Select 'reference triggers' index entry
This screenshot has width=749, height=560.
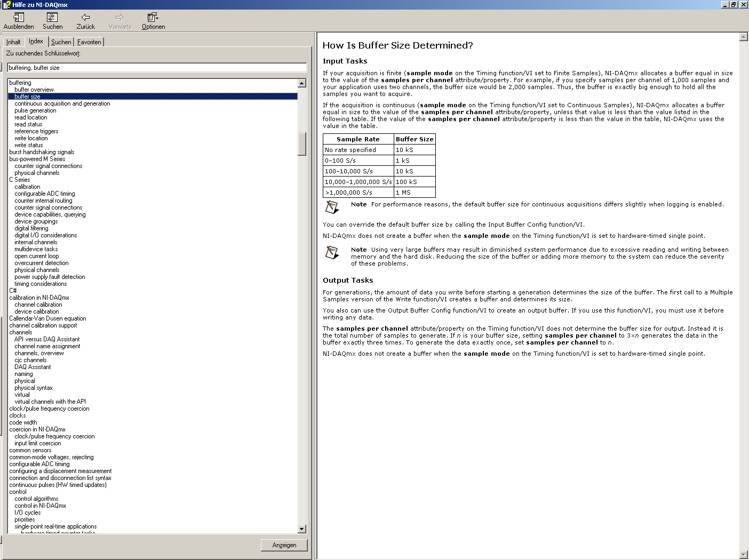point(36,131)
